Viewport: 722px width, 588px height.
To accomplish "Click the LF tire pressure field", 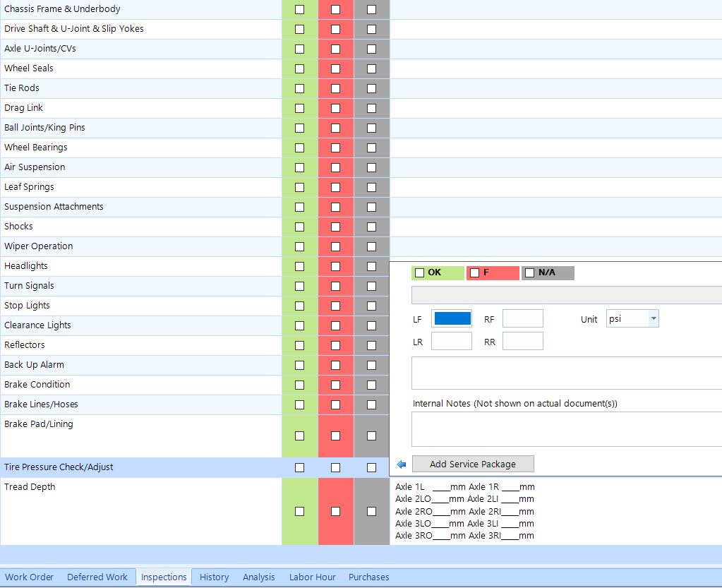I will click(452, 319).
